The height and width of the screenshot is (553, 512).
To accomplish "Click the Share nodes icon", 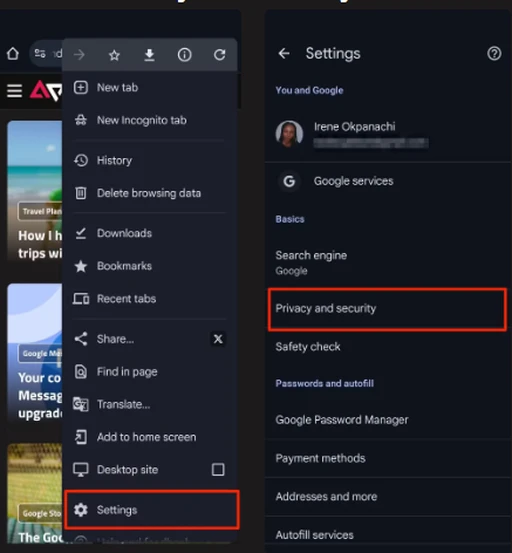I will tap(81, 339).
